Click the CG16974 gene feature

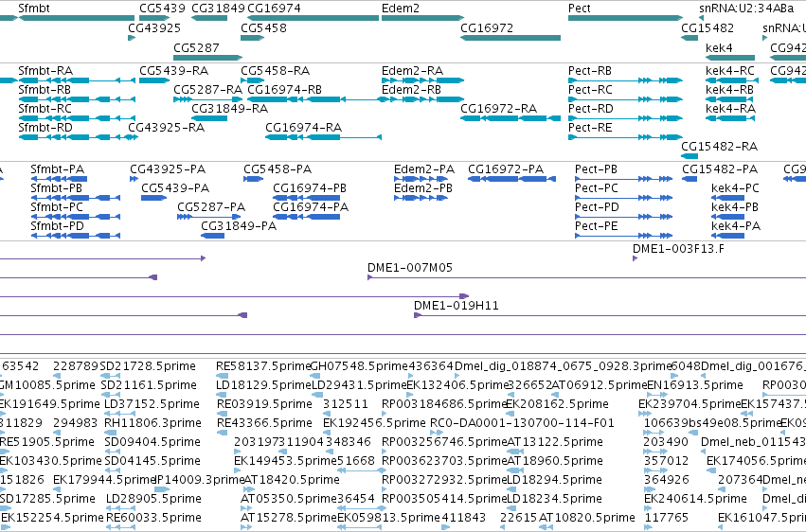(x=313, y=18)
